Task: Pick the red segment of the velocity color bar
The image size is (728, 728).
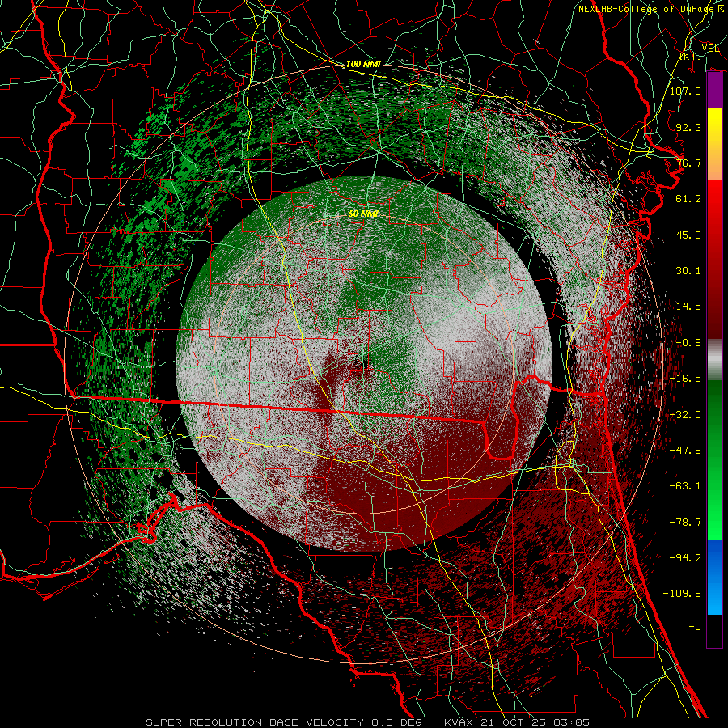Action: [x=714, y=259]
